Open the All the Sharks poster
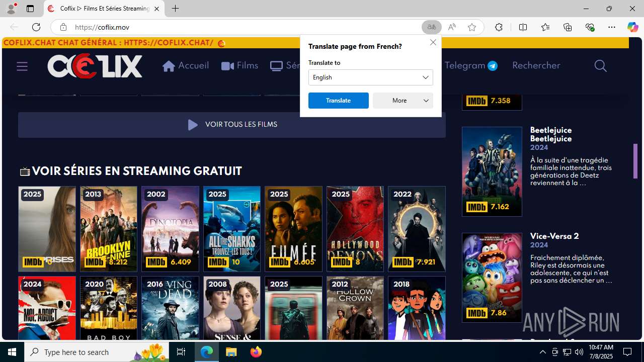The image size is (644, 362). (x=231, y=229)
